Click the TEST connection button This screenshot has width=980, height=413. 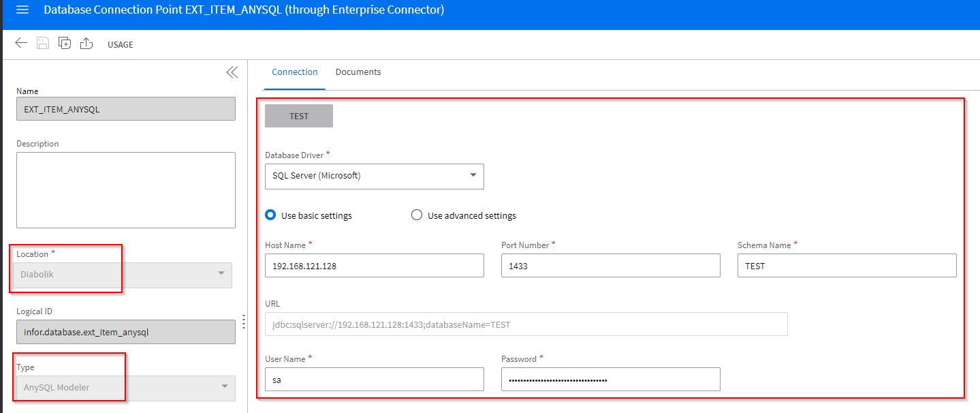(x=298, y=116)
